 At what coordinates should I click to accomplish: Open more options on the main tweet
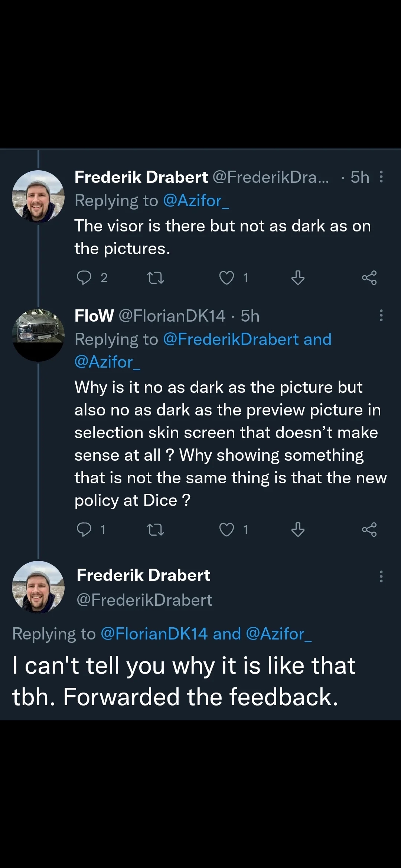tap(381, 576)
